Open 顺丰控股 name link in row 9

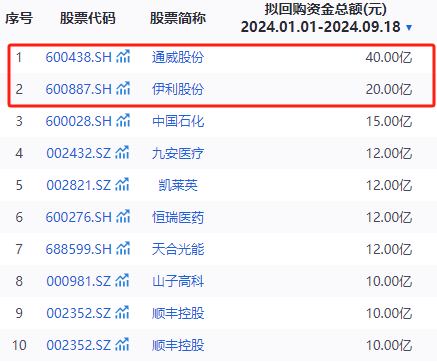pos(178,313)
